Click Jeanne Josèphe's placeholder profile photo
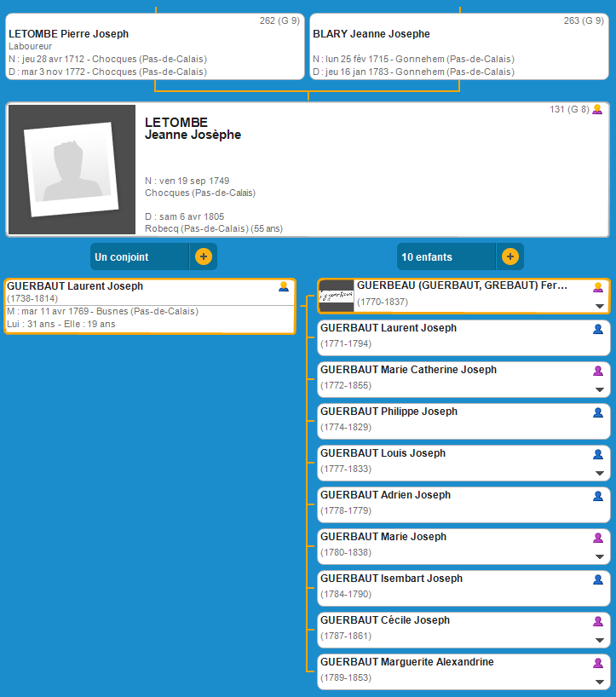The width and height of the screenshot is (616, 697). (x=72, y=170)
